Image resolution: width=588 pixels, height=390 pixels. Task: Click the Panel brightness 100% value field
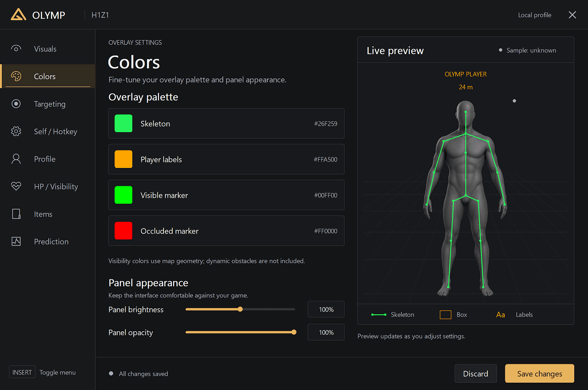[326, 309]
